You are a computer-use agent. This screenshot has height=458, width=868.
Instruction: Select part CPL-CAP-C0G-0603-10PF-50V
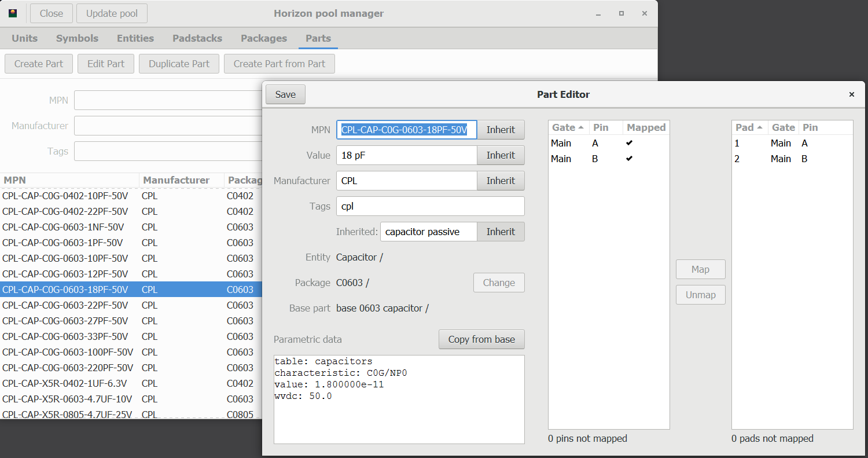pos(131,258)
